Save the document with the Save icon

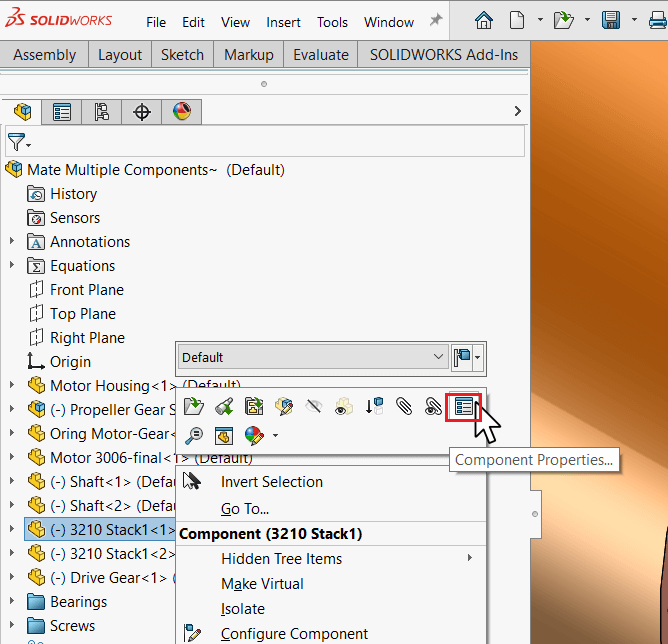(611, 20)
